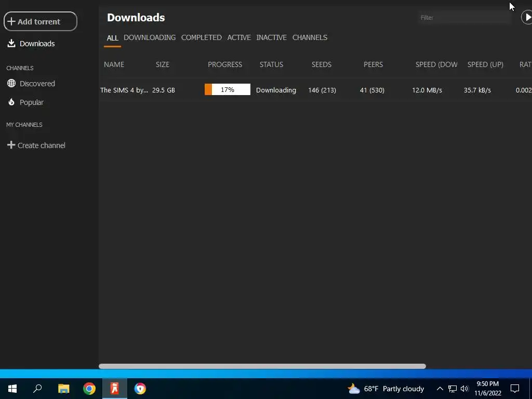Open network settings tray icon
This screenshot has width=532, height=399.
(453, 389)
